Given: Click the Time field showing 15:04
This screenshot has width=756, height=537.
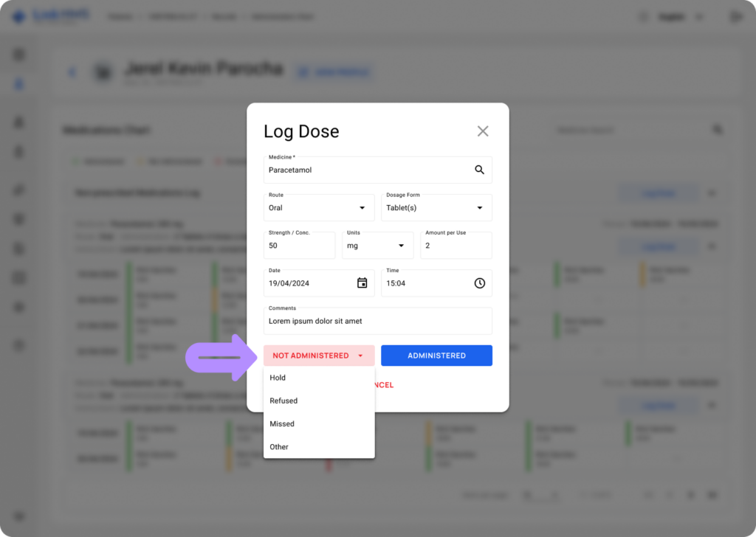Looking at the screenshot, I should 425,284.
